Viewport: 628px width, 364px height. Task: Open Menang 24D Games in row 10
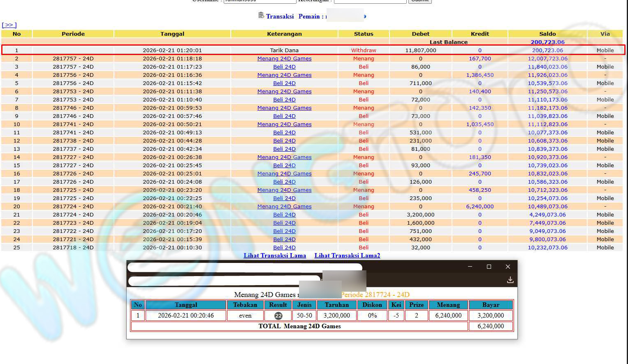[284, 124]
